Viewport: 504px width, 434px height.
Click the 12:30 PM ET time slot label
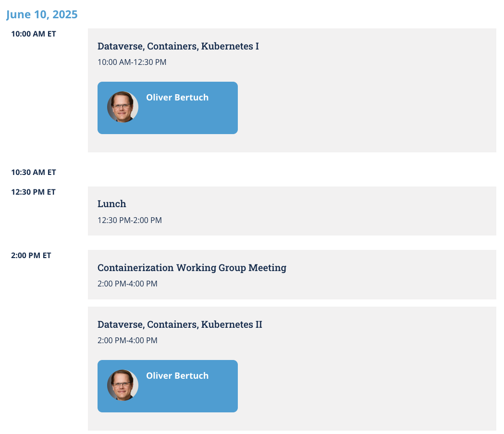(x=34, y=192)
